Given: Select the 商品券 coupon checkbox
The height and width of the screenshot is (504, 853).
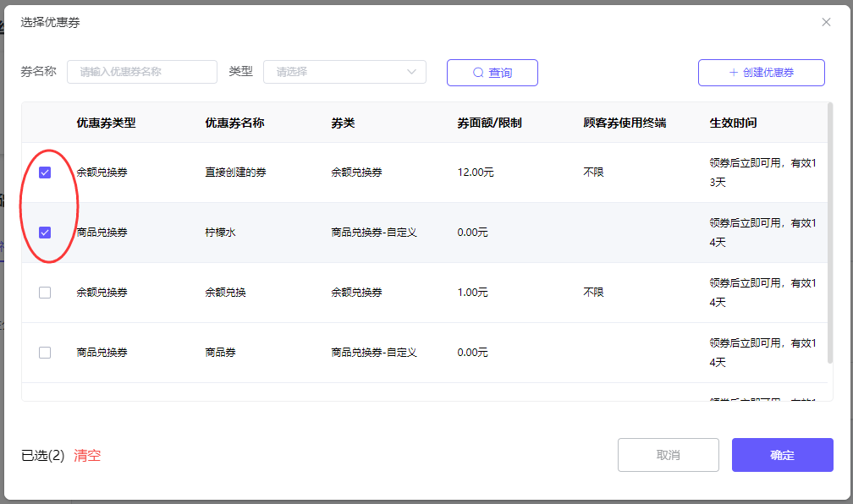Looking at the screenshot, I should coord(45,353).
